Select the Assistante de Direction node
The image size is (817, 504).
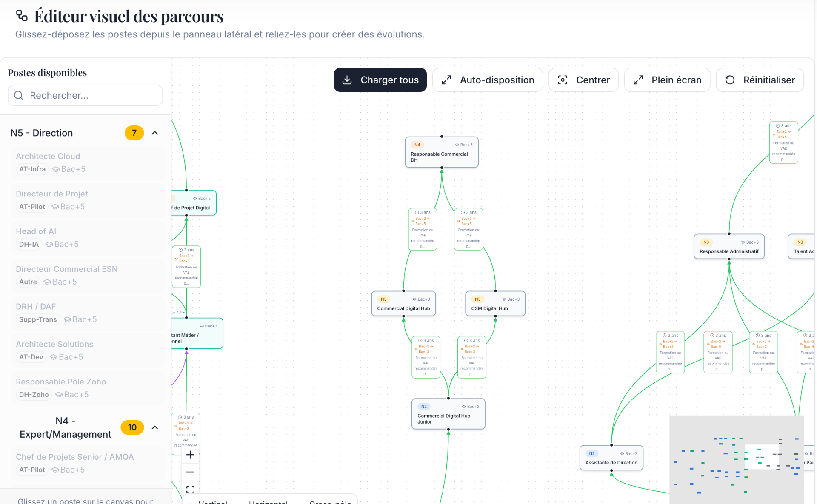pos(611,458)
